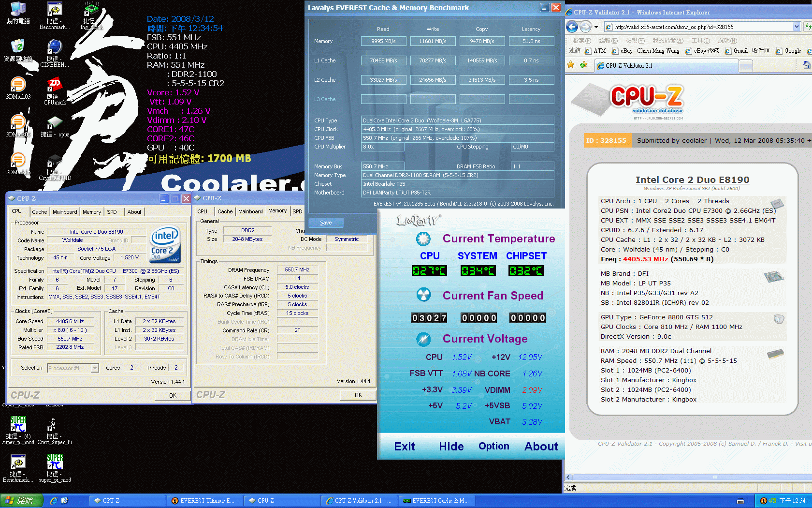Switch to the SPD tab in right CPU-Z window
The height and width of the screenshot is (508, 812).
coord(297,211)
